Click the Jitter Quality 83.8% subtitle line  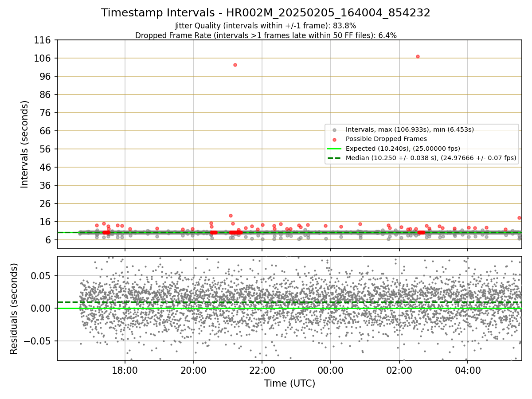coord(266,26)
